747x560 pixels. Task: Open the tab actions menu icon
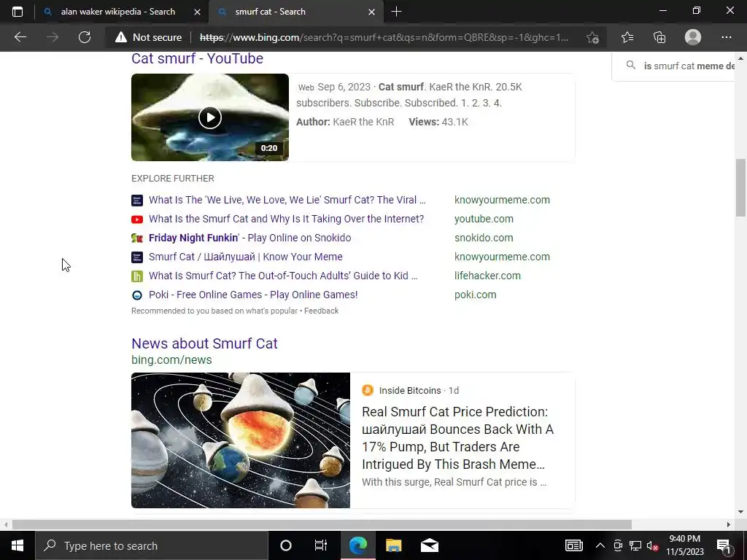[x=18, y=12]
